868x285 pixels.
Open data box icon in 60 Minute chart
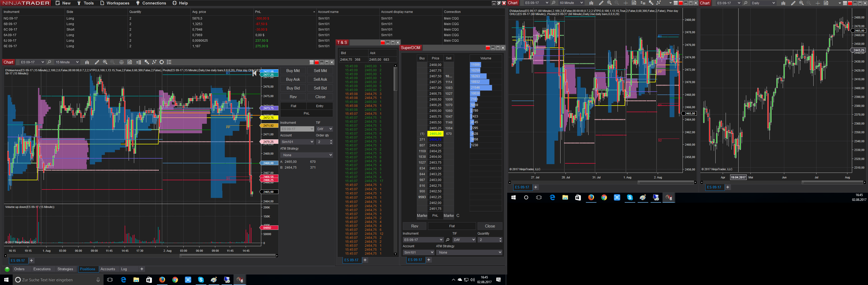[634, 3]
